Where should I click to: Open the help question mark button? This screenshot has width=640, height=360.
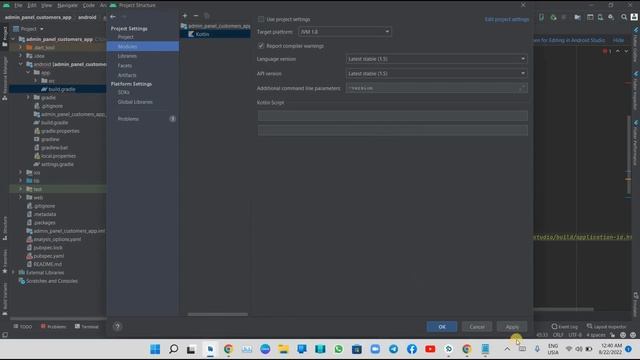[x=117, y=327]
